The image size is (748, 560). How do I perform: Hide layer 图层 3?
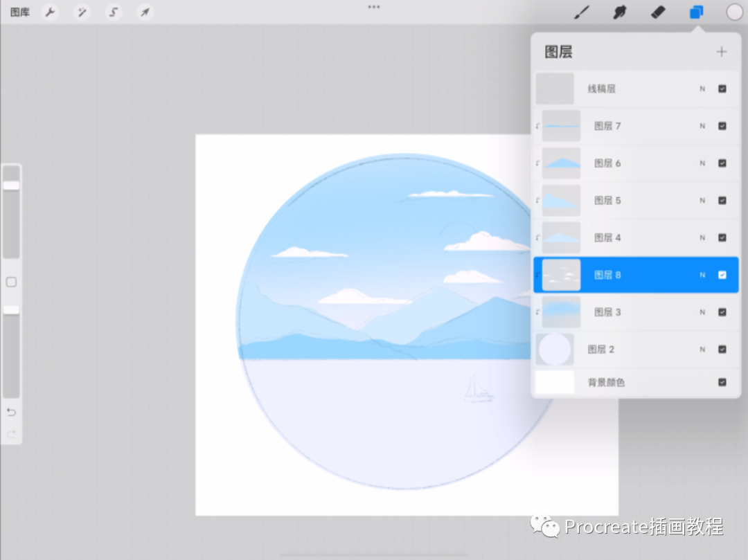(722, 311)
